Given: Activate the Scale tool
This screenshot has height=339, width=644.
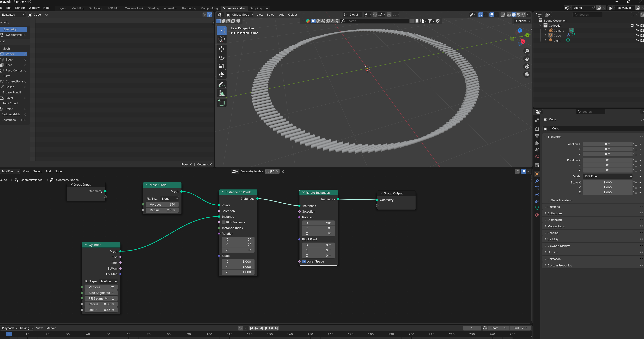Looking at the screenshot, I should (x=221, y=66).
